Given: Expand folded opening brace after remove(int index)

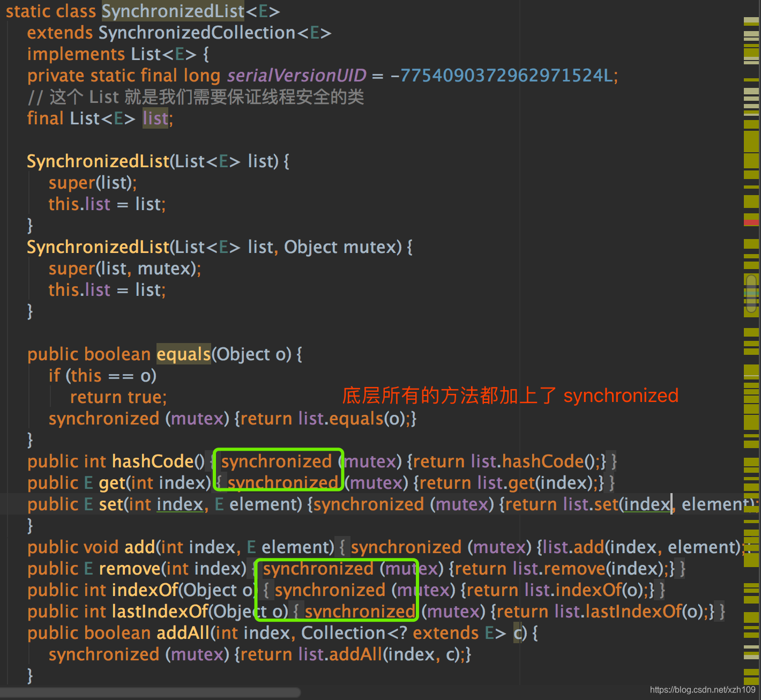Looking at the screenshot, I should coord(254,569).
